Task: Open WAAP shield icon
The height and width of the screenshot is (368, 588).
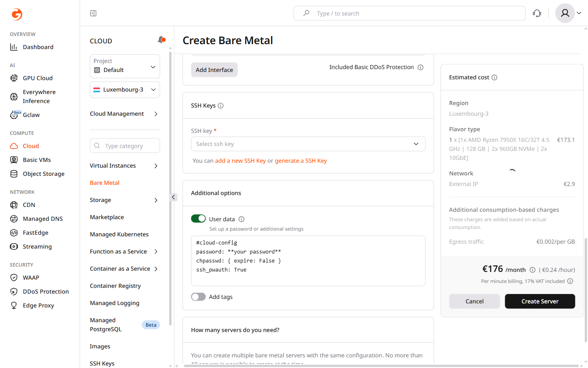Action: pos(14,278)
